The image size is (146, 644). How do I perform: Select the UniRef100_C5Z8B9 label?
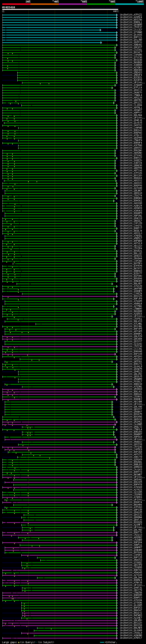click(131, 540)
